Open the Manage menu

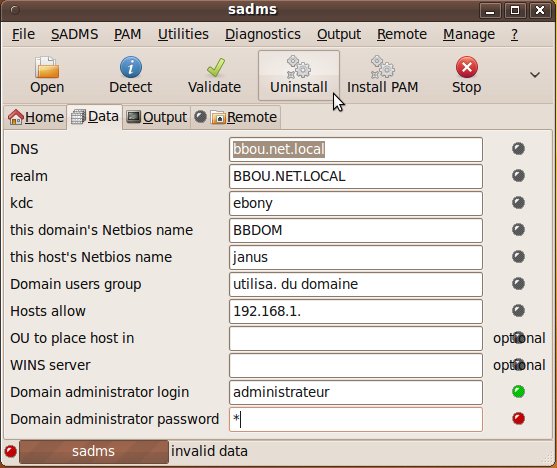point(469,34)
